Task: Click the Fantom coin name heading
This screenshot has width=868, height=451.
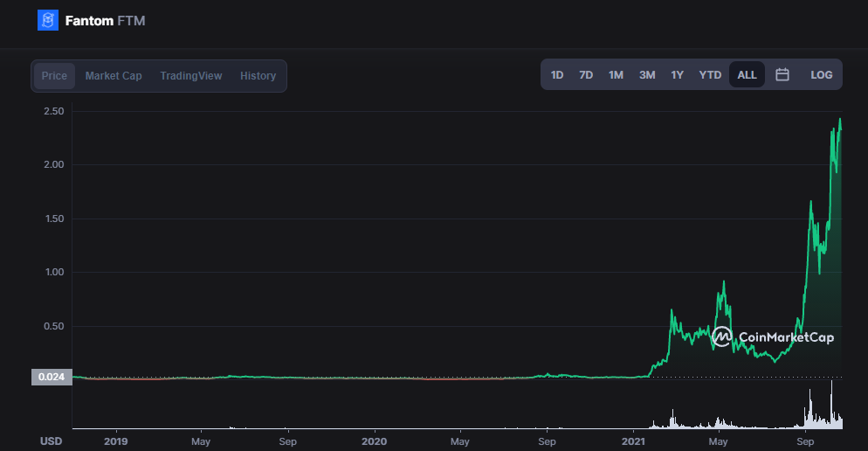Action: click(x=89, y=21)
